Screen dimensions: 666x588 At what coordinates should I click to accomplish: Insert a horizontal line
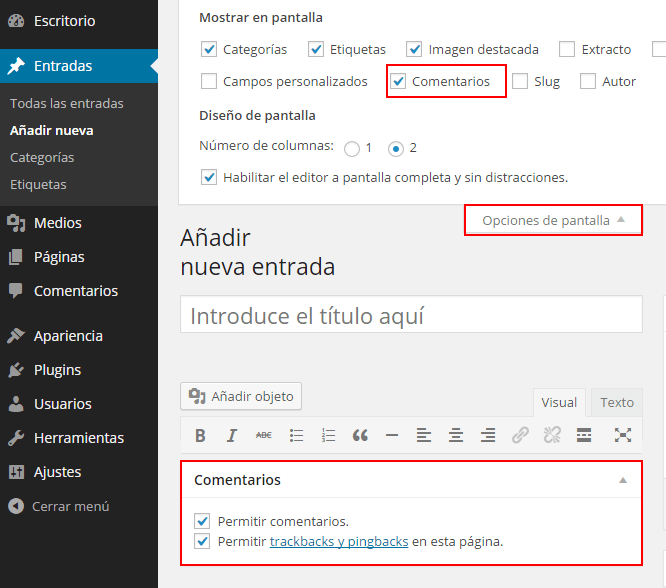pos(392,435)
